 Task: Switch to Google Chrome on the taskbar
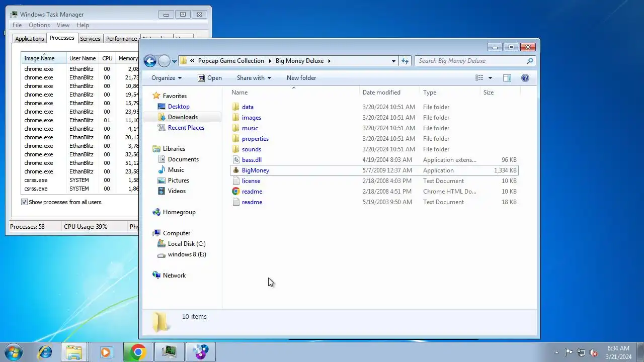point(138,352)
